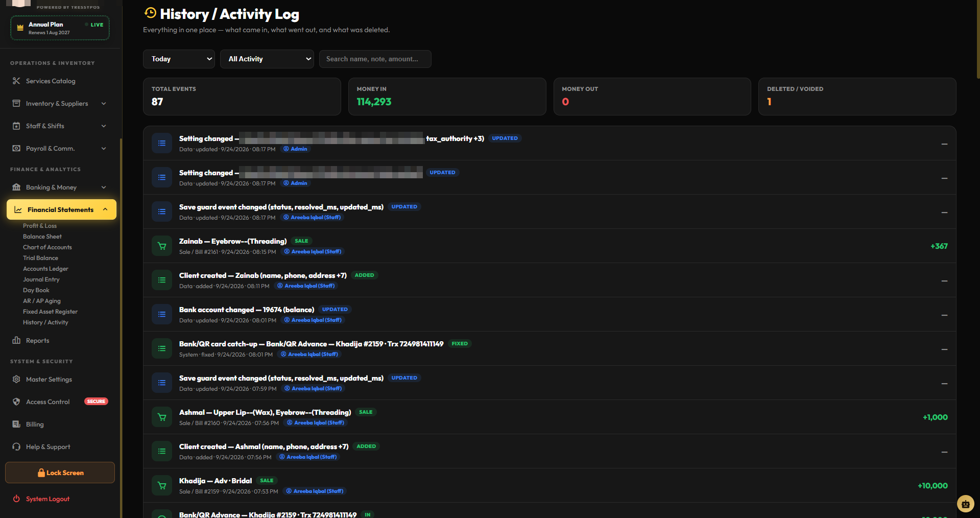Expand the Payroll & Comm. chevron

click(104, 148)
